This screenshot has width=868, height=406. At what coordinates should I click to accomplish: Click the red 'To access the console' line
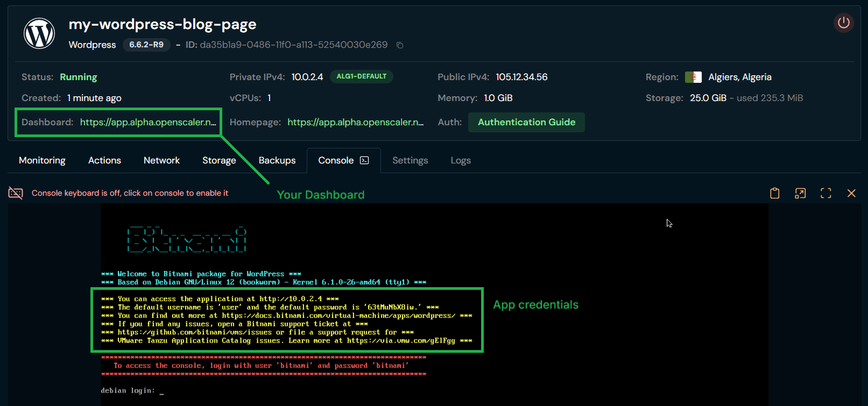(x=261, y=366)
